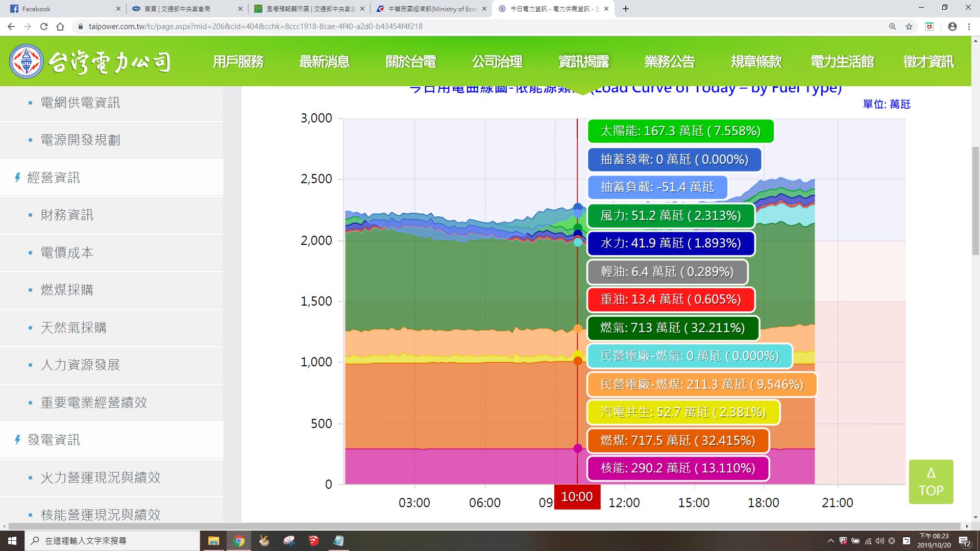Open a new browser tab
Image resolution: width=980 pixels, height=551 pixels.
coord(626,9)
